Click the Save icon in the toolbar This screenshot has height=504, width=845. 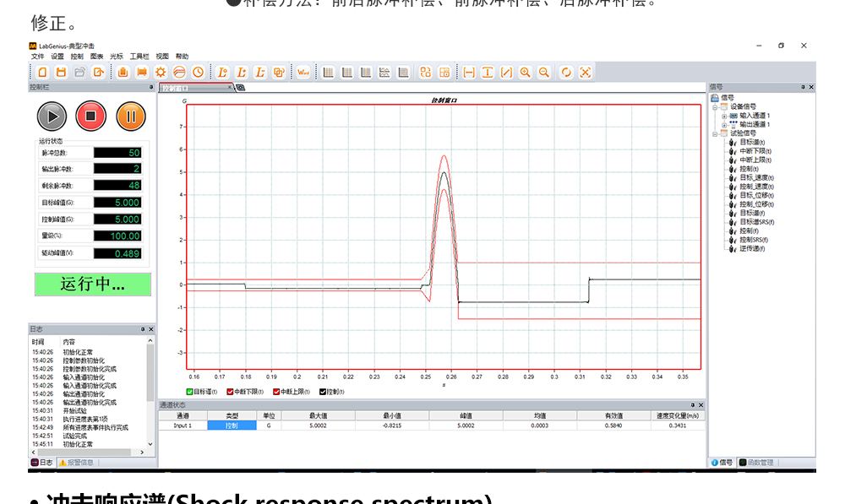coord(61,73)
